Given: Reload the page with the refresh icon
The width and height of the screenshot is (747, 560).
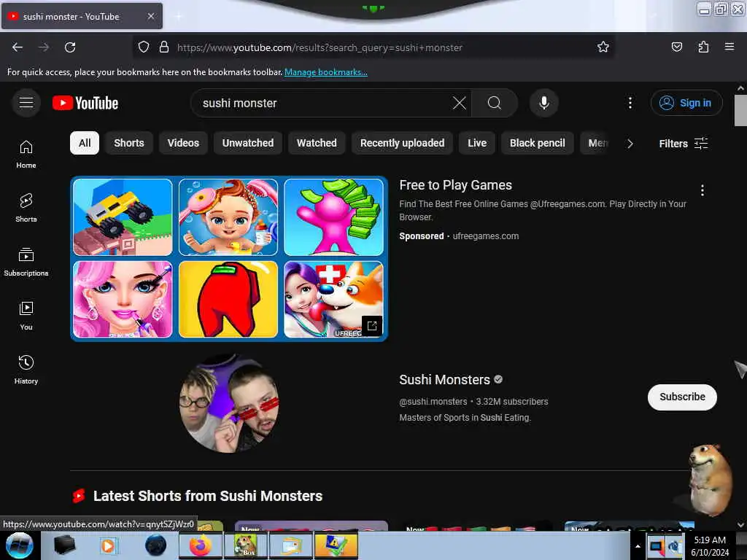Looking at the screenshot, I should click(70, 47).
